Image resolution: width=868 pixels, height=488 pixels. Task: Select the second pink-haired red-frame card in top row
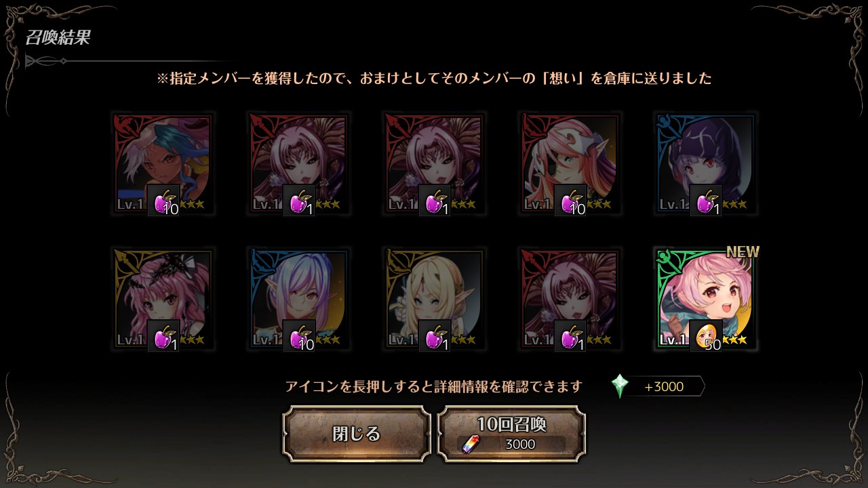[434, 163]
